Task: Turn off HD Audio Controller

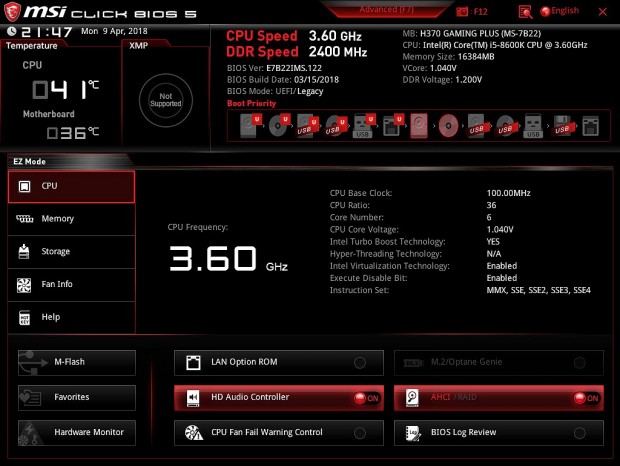Action: [x=279, y=398]
